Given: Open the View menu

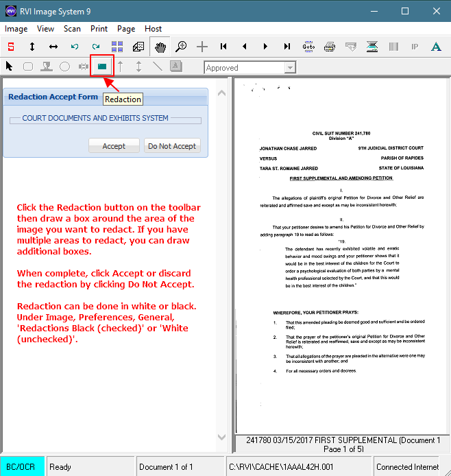Looking at the screenshot, I should [x=45, y=29].
